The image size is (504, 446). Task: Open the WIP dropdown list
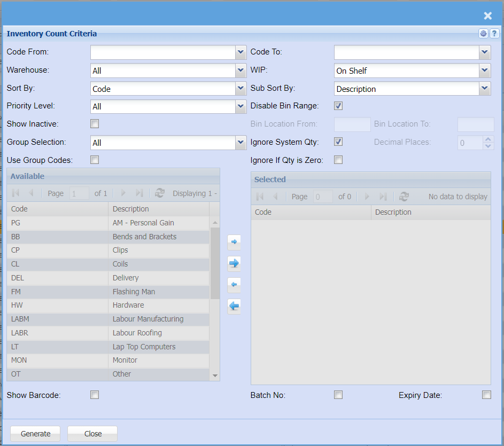pos(484,71)
